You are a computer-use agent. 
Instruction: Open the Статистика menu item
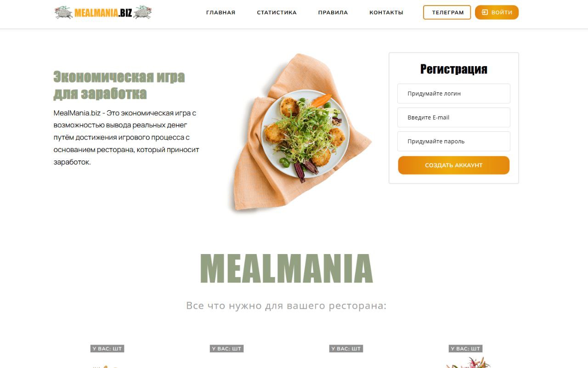[277, 12]
